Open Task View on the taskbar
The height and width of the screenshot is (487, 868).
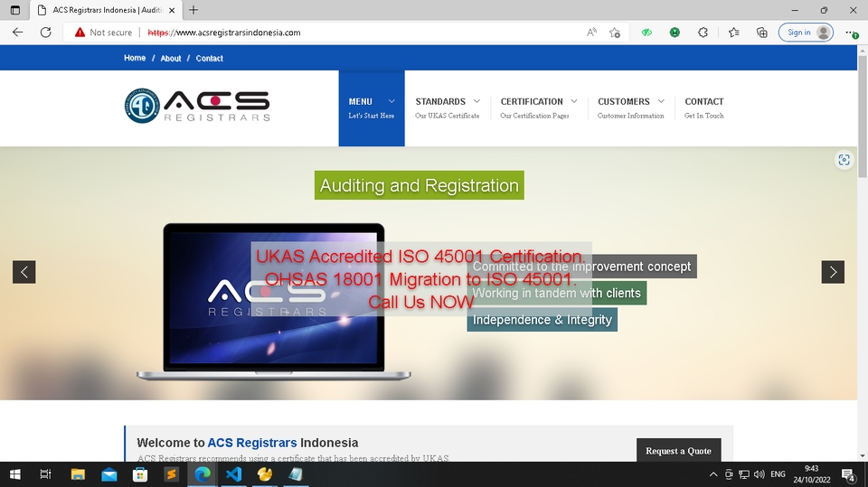click(46, 474)
